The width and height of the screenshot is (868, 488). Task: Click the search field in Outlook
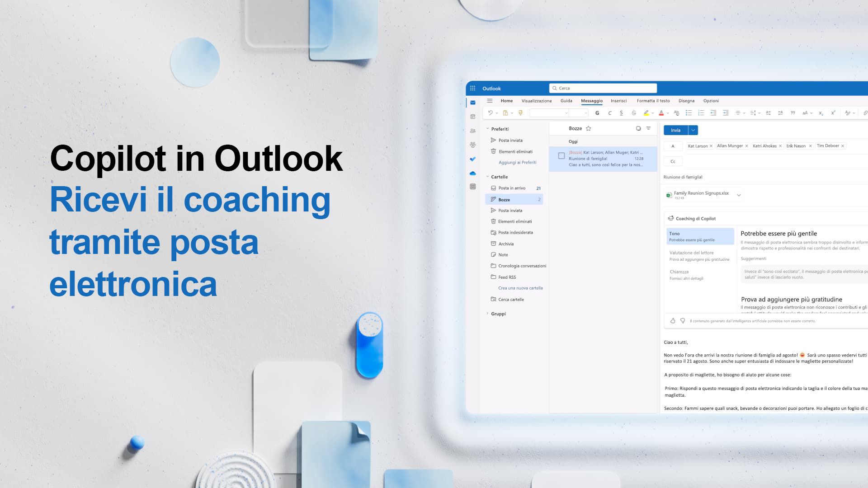pyautogui.click(x=603, y=88)
